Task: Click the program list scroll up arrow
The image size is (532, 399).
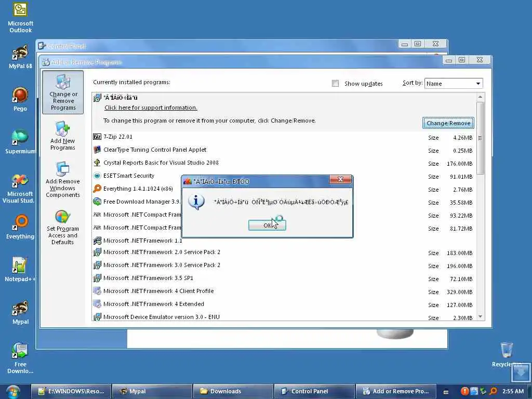Action: coord(480,97)
